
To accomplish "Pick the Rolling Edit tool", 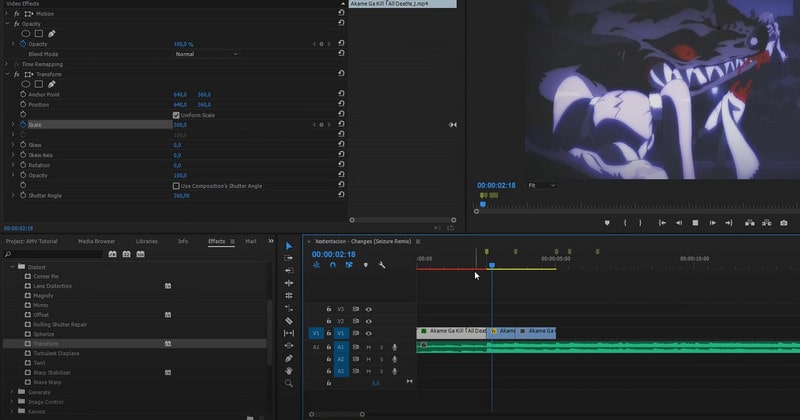I will (x=289, y=295).
